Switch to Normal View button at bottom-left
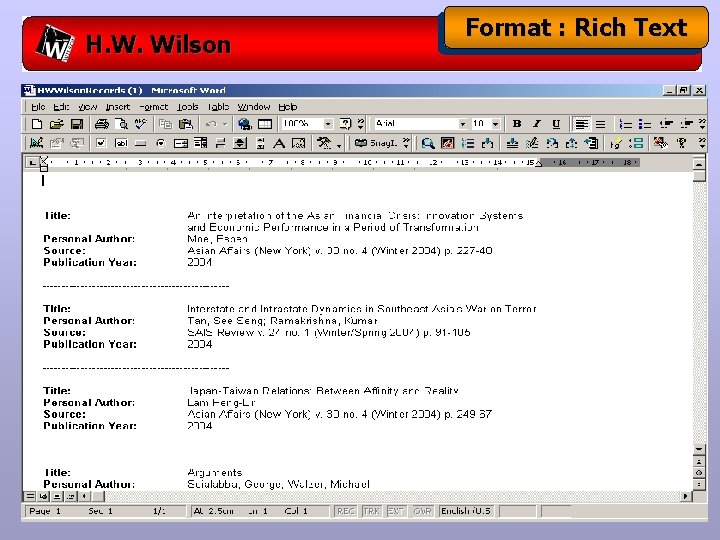 [29, 496]
